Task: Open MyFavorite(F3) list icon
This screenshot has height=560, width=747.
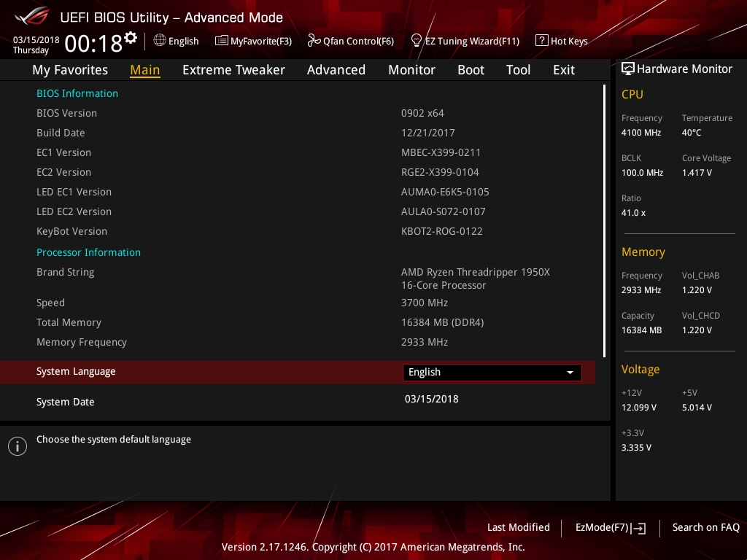Action: (221, 41)
